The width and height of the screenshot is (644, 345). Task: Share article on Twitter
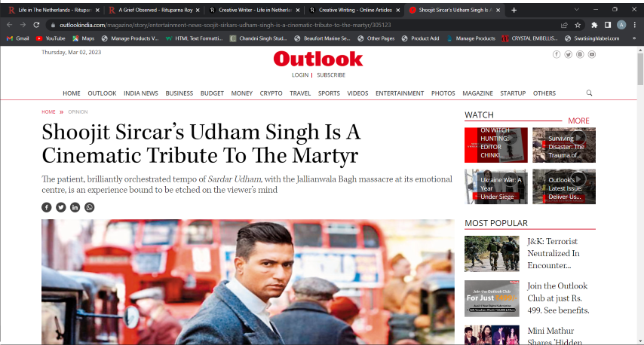pos(61,207)
